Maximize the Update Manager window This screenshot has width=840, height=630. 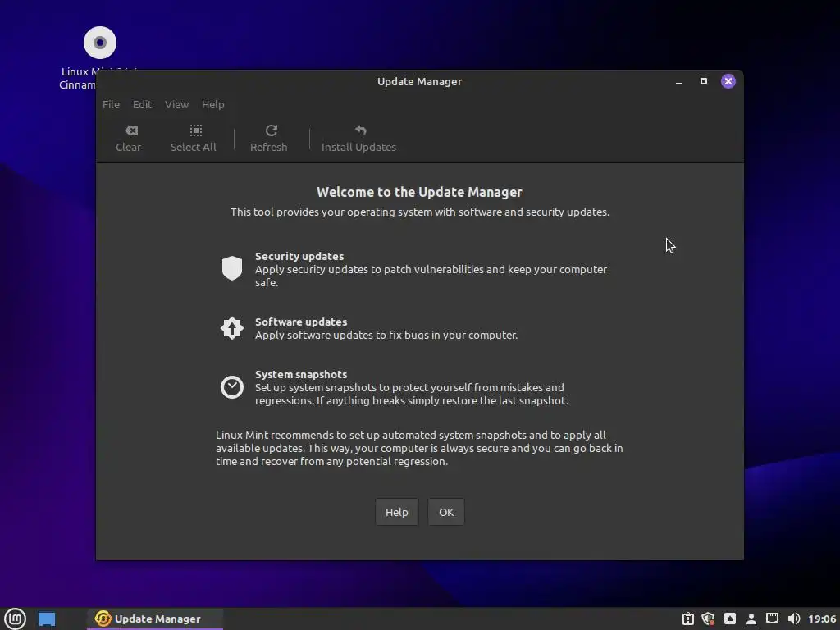(x=703, y=81)
